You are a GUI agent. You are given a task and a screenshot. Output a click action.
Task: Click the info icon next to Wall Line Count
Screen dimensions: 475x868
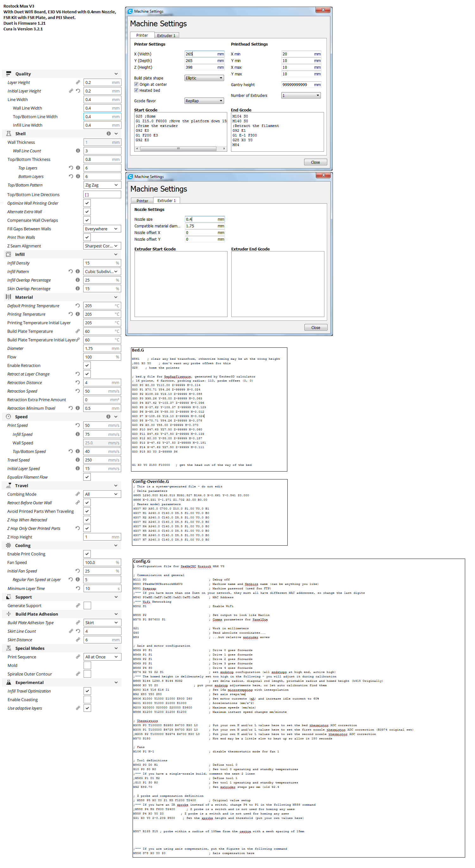point(78,151)
